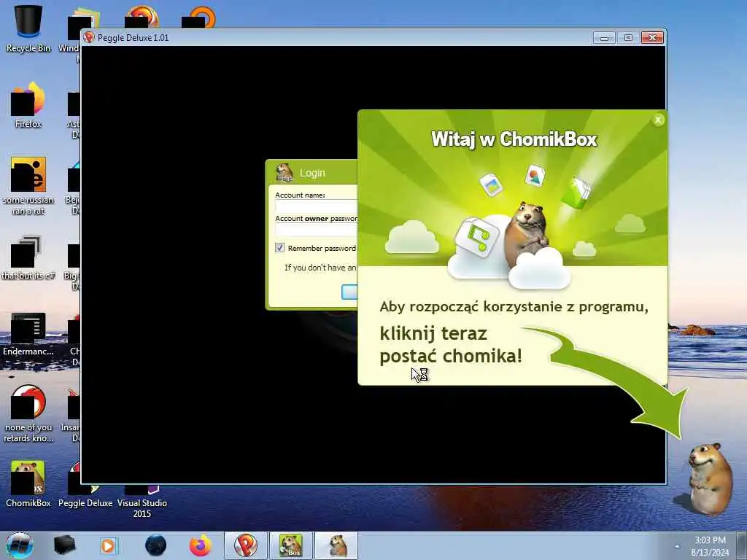
Task: Open the 'none of you retards kno...' desktop icon
Action: pos(28,413)
